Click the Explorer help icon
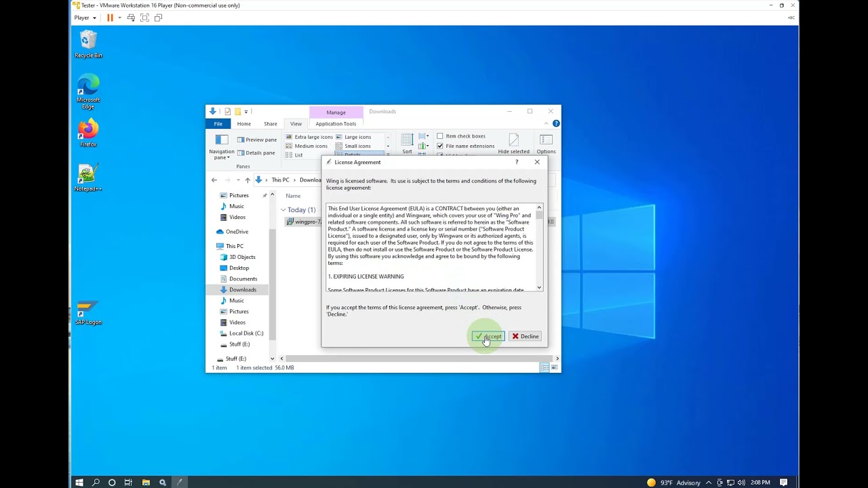 coord(556,123)
